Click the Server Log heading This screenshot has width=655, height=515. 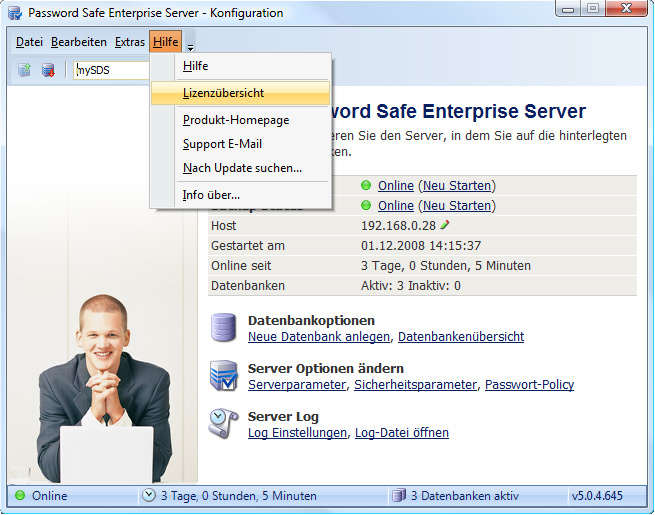283,416
